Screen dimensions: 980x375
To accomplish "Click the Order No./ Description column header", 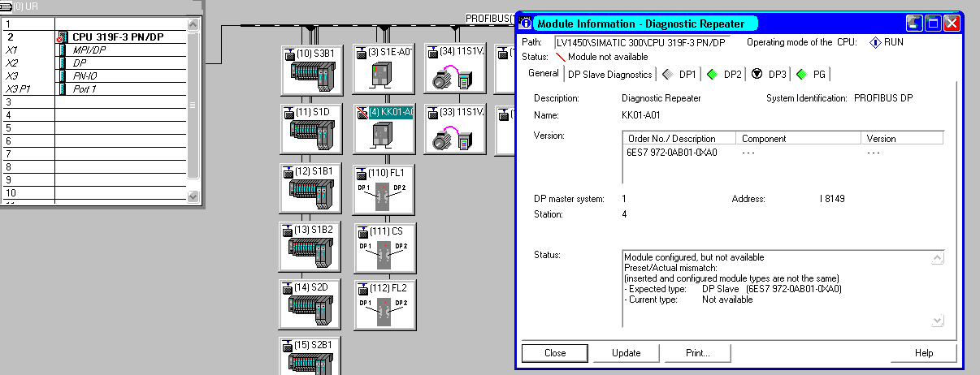I will point(679,139).
